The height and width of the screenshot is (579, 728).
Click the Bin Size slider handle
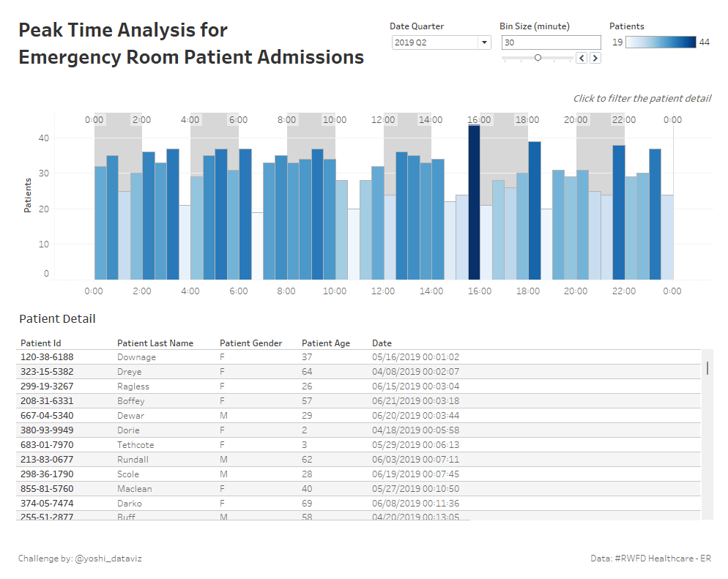[x=538, y=58]
